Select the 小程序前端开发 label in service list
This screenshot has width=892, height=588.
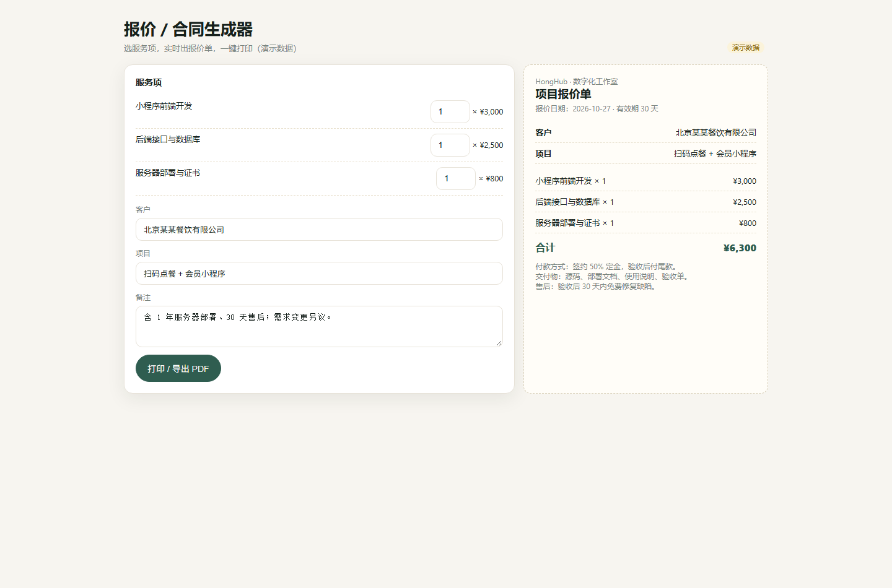click(164, 106)
